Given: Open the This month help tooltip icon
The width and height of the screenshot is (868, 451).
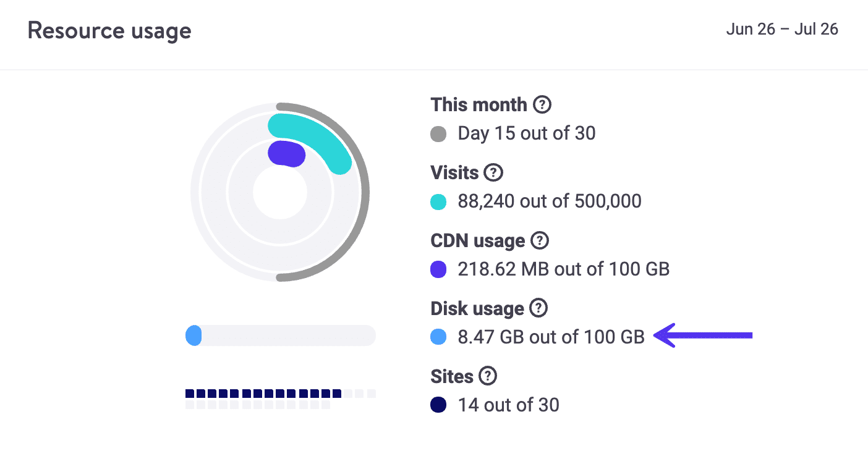Looking at the screenshot, I should [542, 104].
